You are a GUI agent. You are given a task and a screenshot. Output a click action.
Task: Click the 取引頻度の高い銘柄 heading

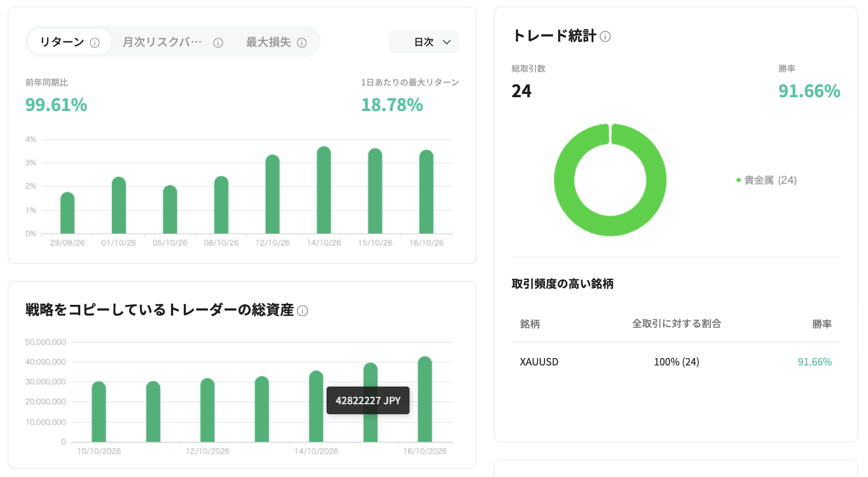(563, 284)
